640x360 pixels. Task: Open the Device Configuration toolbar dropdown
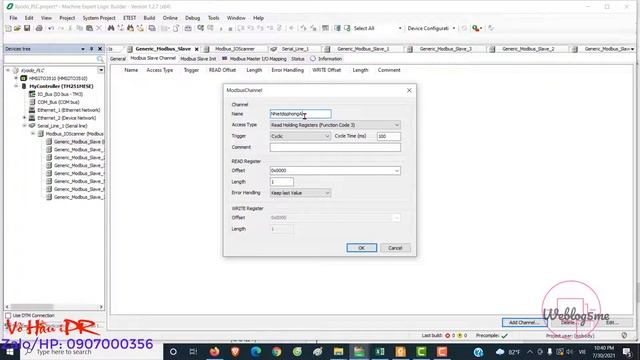[x=454, y=28]
